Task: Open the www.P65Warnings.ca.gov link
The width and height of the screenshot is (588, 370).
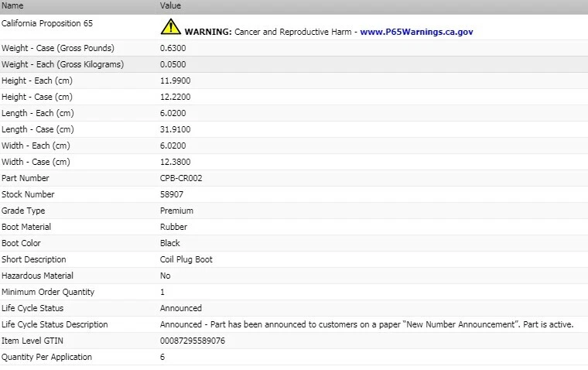Action: (416, 32)
